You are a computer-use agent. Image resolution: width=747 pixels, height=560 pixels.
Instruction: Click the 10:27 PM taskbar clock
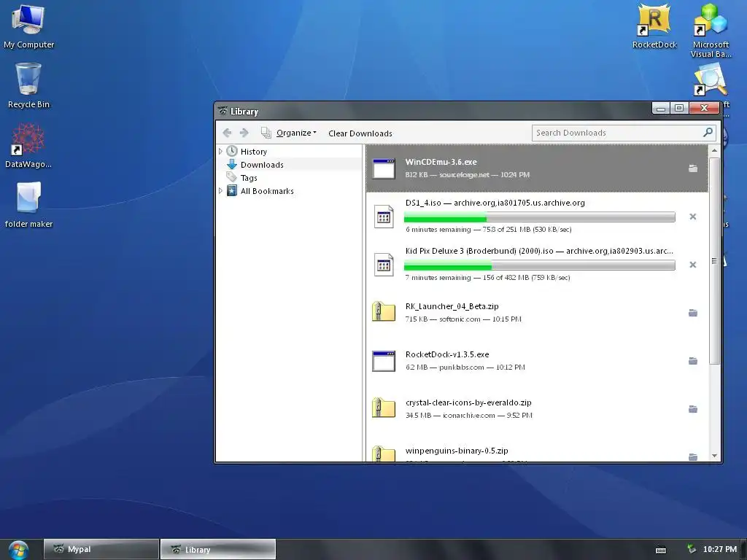click(720, 549)
